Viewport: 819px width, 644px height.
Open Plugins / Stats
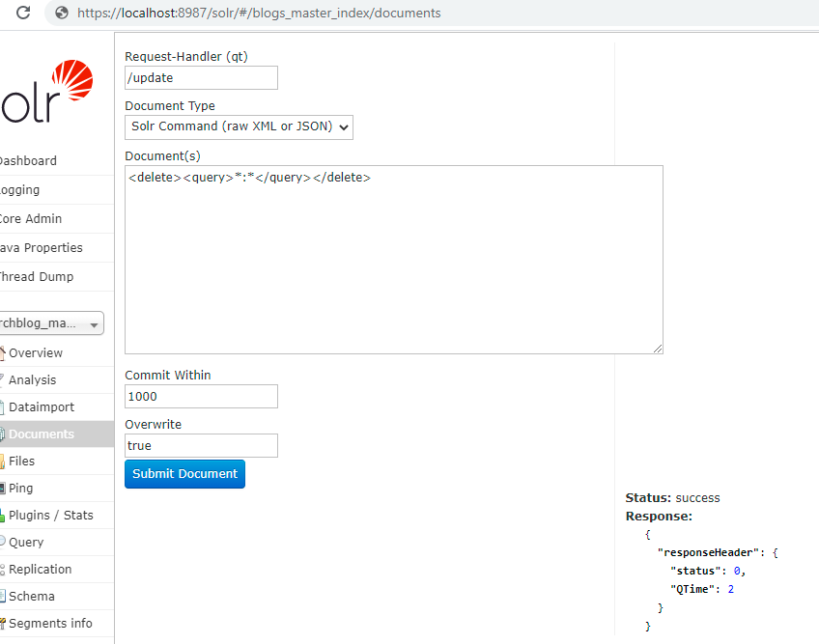coord(51,516)
